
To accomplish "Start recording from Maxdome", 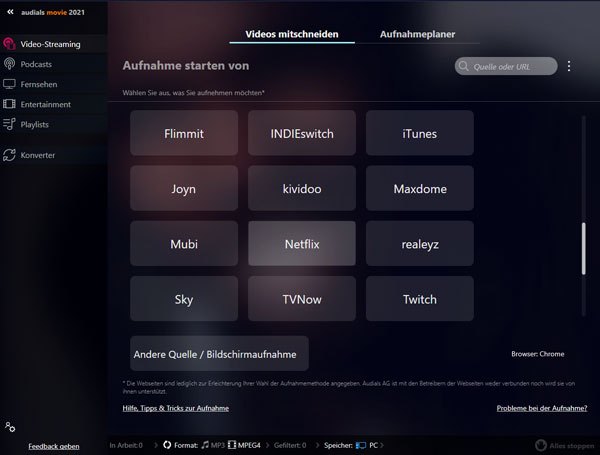I will tap(420, 188).
